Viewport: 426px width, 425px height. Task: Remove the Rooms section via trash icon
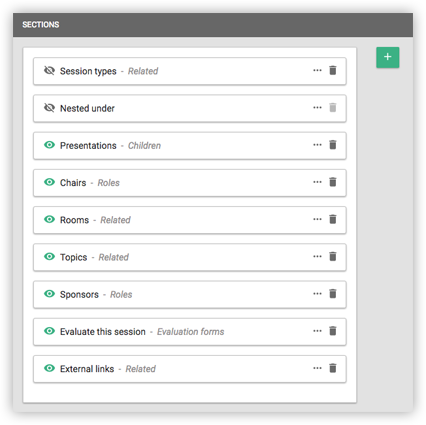click(x=333, y=219)
